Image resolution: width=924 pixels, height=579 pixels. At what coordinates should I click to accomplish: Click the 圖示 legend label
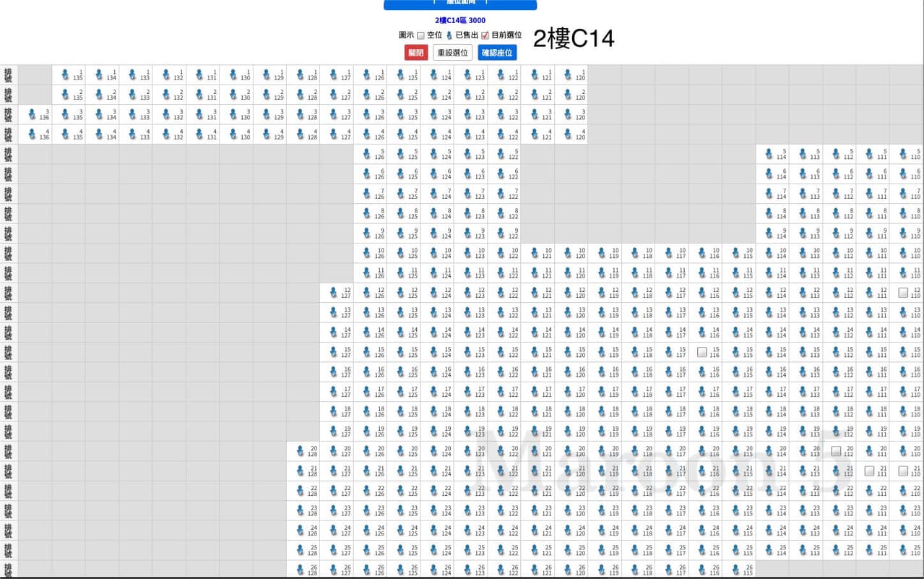click(407, 35)
